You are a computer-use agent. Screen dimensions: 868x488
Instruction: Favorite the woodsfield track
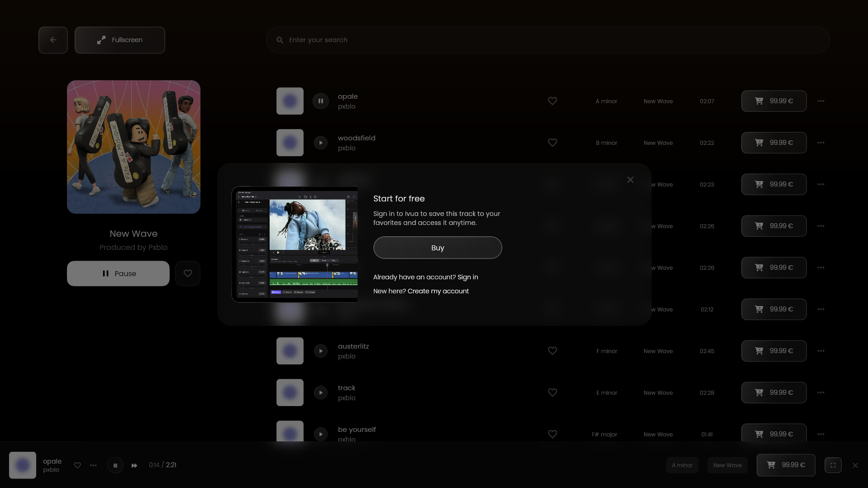pos(553,143)
